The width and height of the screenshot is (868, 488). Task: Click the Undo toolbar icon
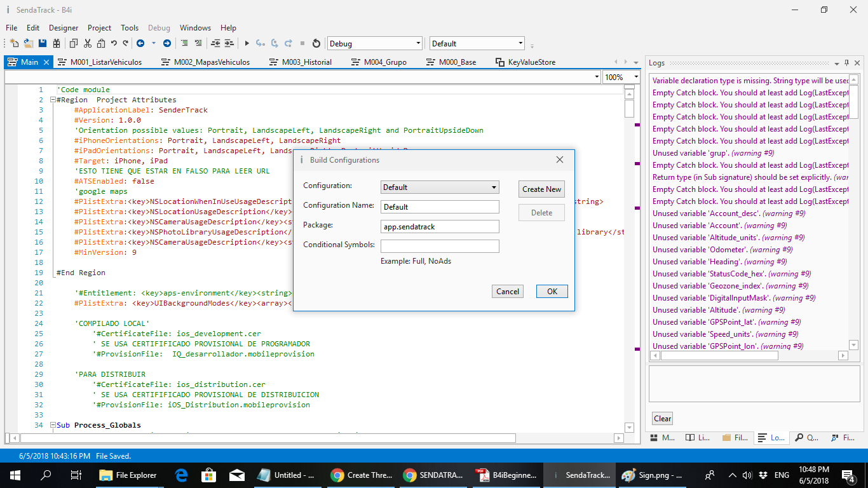pyautogui.click(x=114, y=44)
